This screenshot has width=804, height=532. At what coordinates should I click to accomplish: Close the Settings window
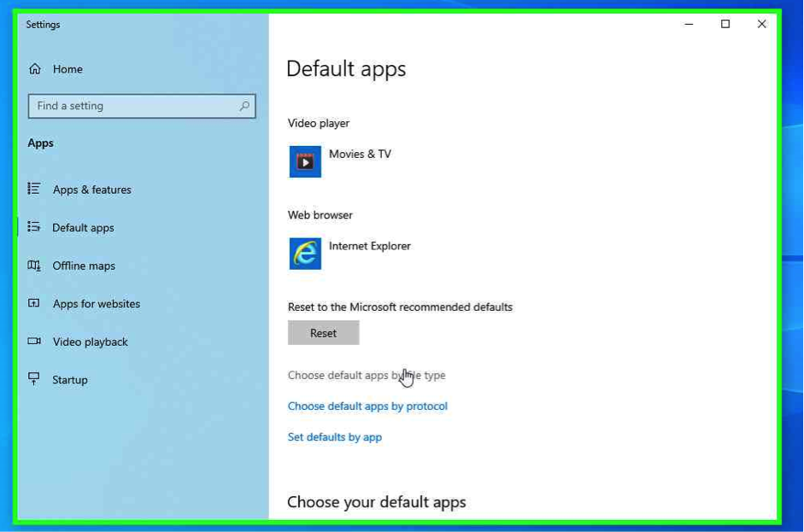coord(761,24)
